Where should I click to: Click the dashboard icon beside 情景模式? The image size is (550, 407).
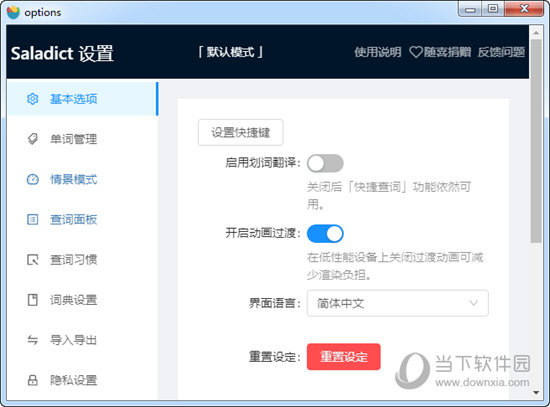coord(33,179)
